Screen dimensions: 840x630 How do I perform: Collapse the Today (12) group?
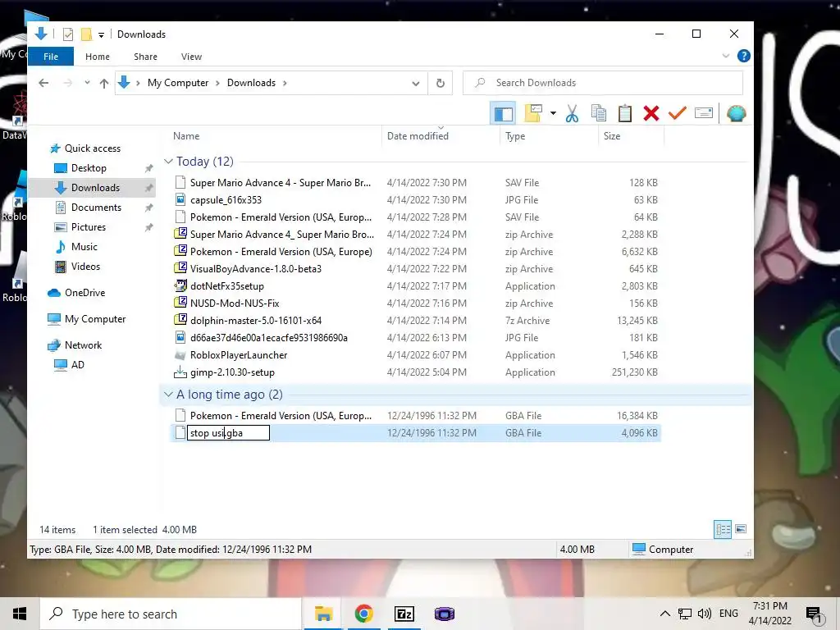168,162
